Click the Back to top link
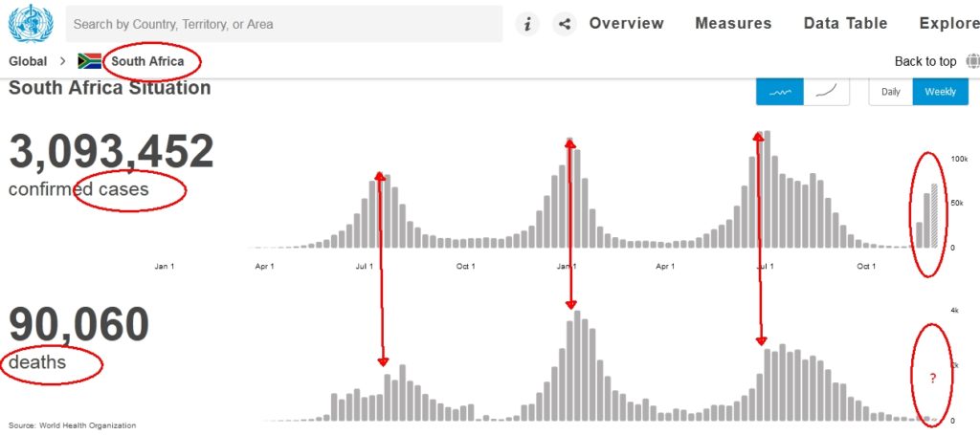980x435 pixels. (x=925, y=61)
